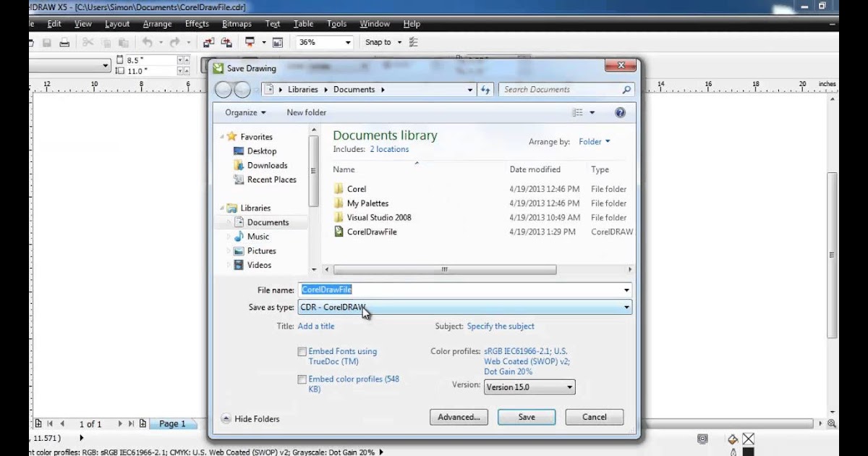Screen dimensions: 868x456
Task: Open the Arrange by Folder dropdown
Action: 595,142
